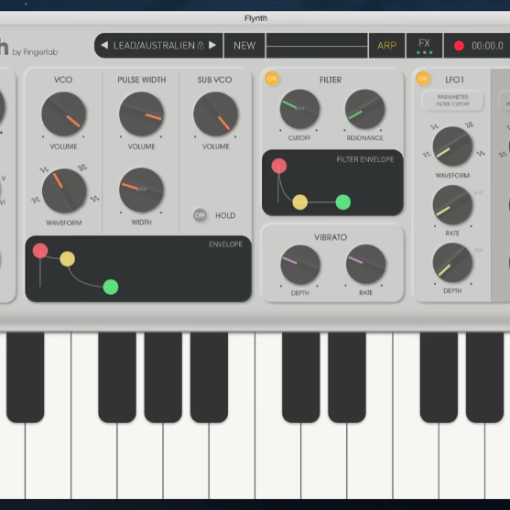Click the red record button
Screen dimensions: 510x510
pos(459,46)
